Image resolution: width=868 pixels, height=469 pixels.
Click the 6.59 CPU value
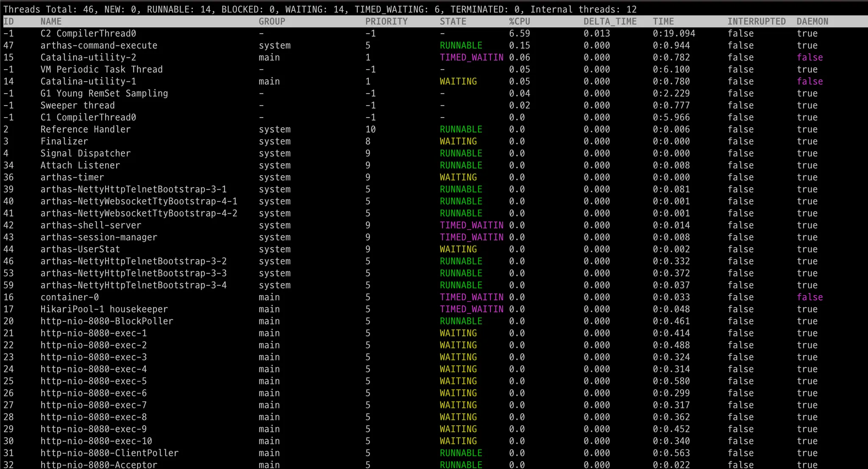pos(519,33)
